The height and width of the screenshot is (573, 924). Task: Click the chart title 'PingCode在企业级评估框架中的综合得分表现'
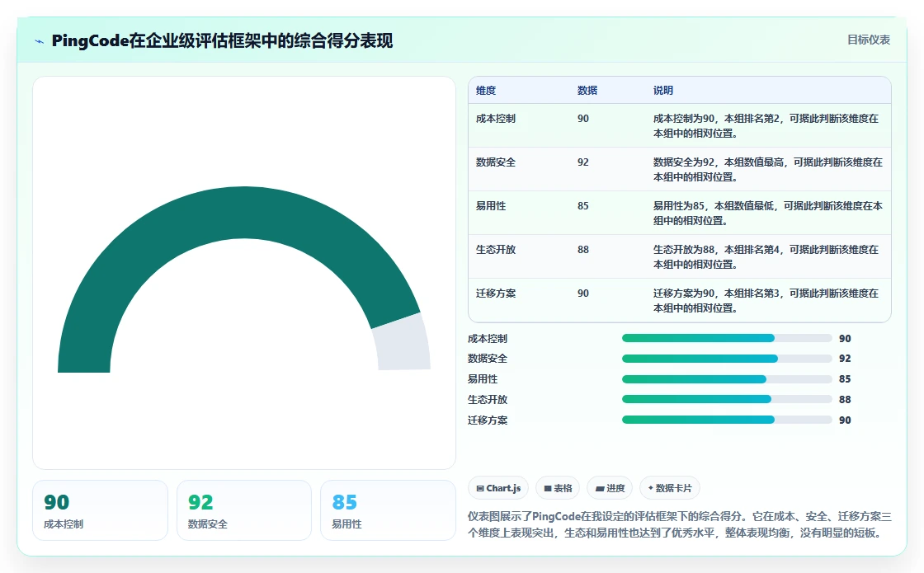pos(222,40)
